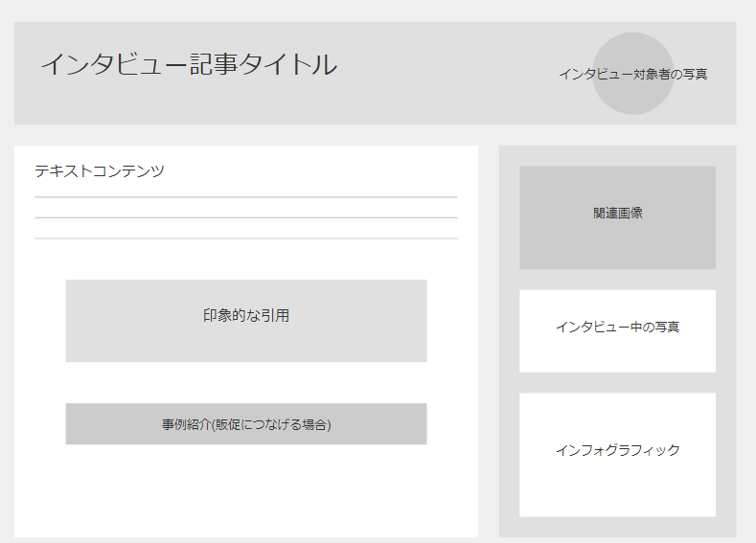
Task: Select the 関連画像 image placeholder
Action: click(x=617, y=239)
